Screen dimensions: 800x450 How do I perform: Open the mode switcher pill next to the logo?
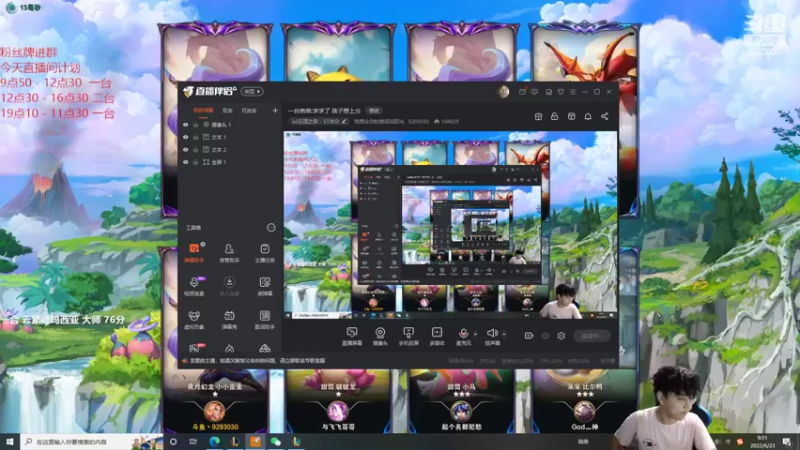[x=252, y=92]
